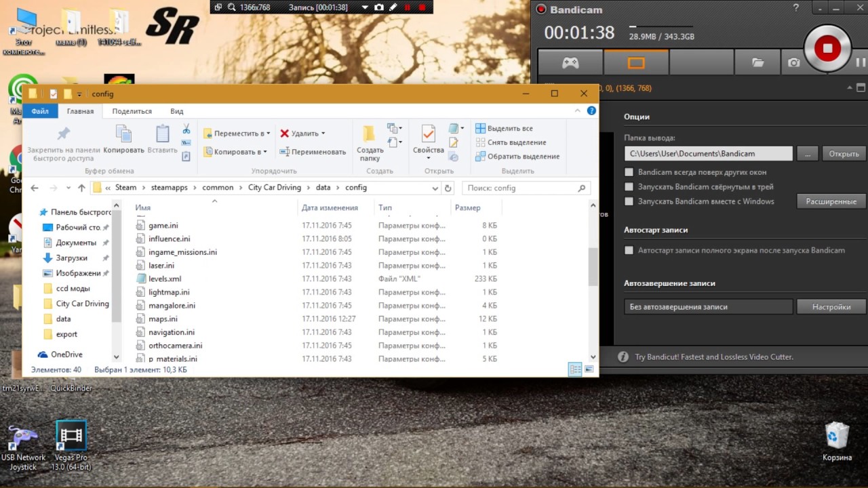Click the window-select icon in the recording bar
This screenshot has width=868, height=488.
pyautogui.click(x=218, y=7)
